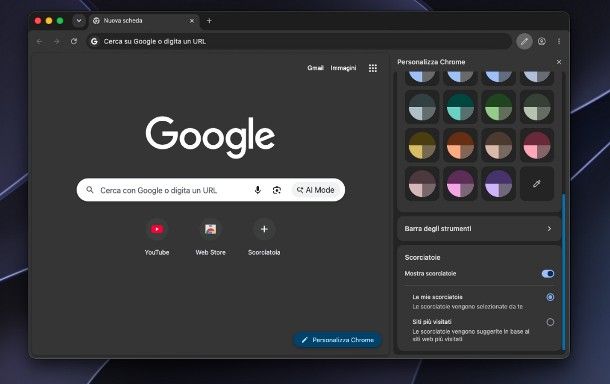The height and width of the screenshot is (384, 610).
Task: Click the Scorciatoie section heading
Action: click(422, 258)
